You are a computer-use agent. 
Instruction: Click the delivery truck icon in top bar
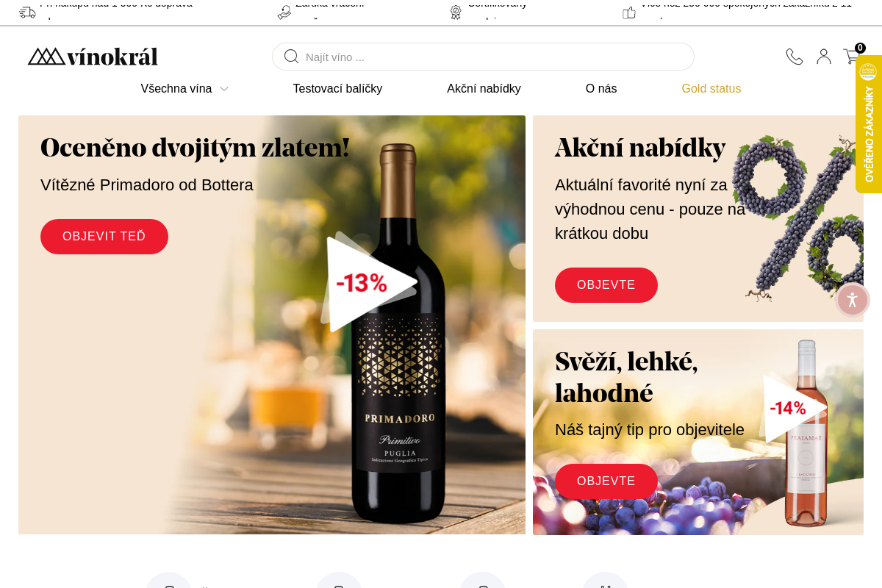tap(27, 12)
